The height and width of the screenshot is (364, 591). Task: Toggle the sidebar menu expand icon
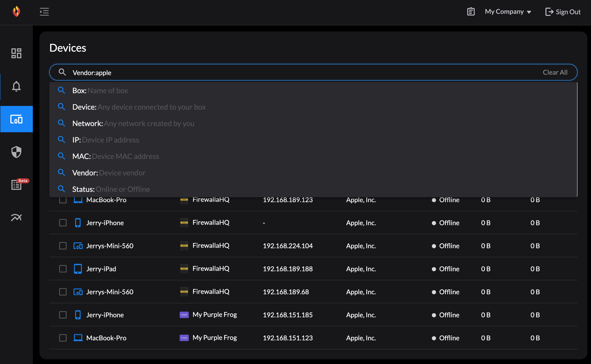pos(44,12)
